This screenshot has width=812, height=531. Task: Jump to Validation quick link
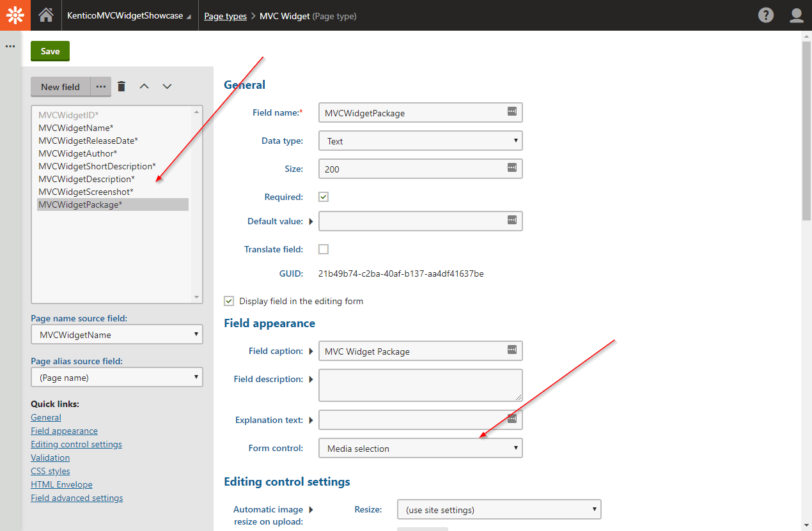tap(50, 458)
